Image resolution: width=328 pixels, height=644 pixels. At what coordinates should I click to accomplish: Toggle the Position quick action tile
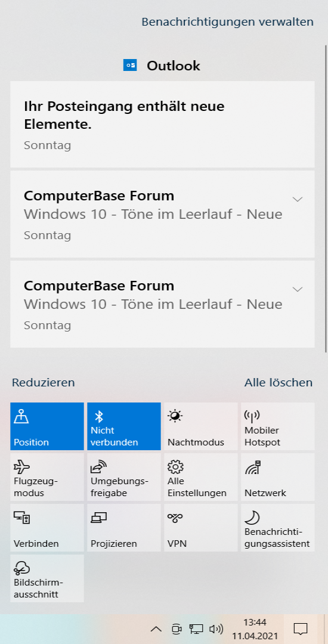(47, 426)
